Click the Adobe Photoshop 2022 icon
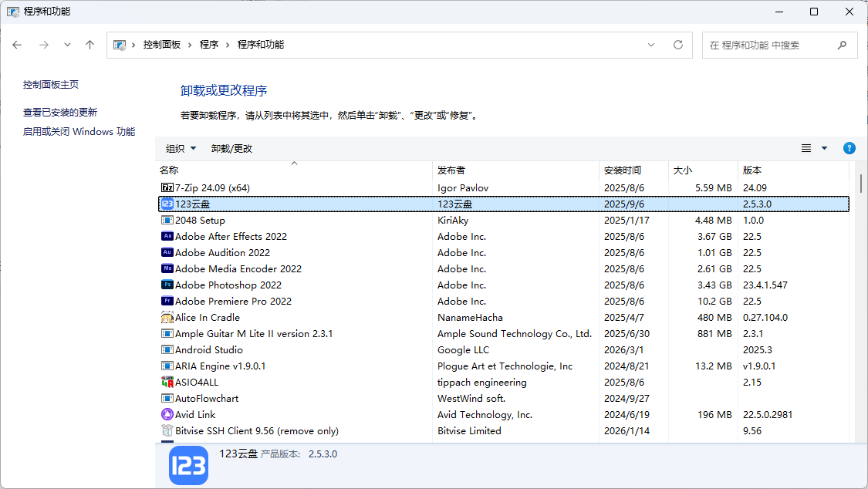 (x=167, y=285)
